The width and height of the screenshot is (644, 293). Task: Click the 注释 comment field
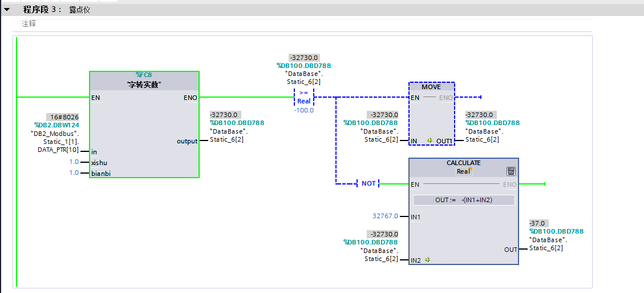306,25
